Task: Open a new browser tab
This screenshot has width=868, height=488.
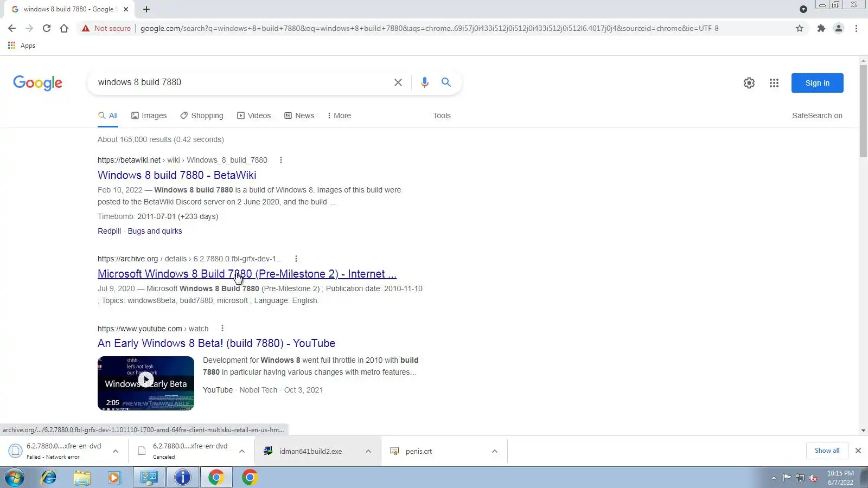Action: click(x=146, y=9)
